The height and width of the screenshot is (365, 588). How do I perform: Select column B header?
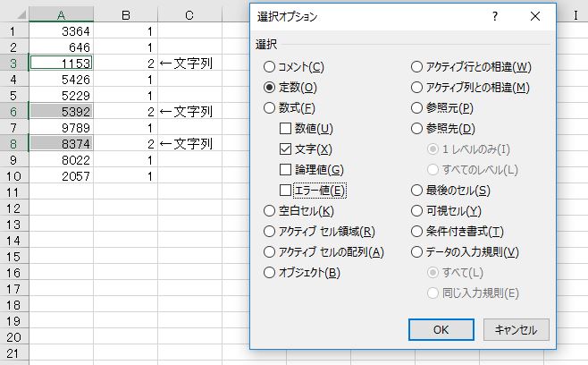(x=126, y=15)
